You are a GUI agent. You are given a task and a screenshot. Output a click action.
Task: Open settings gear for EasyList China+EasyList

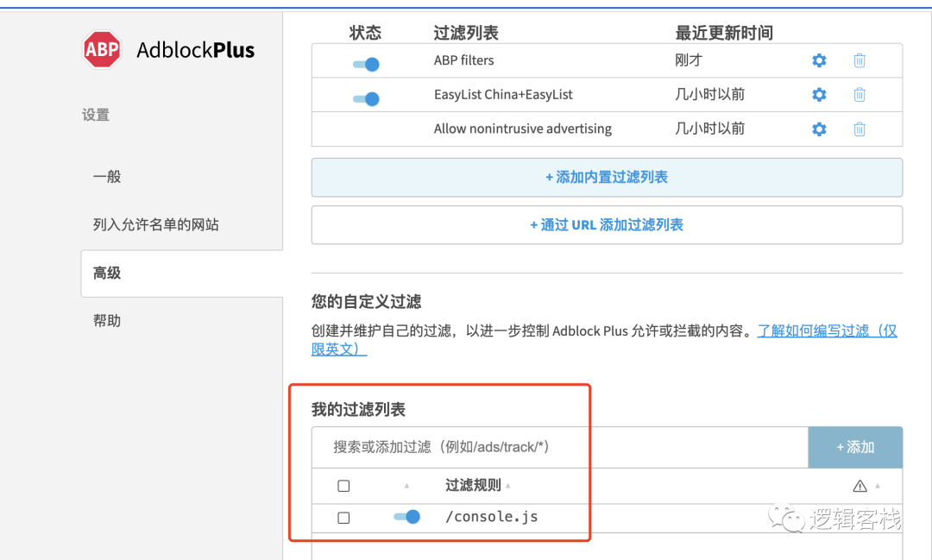[819, 95]
